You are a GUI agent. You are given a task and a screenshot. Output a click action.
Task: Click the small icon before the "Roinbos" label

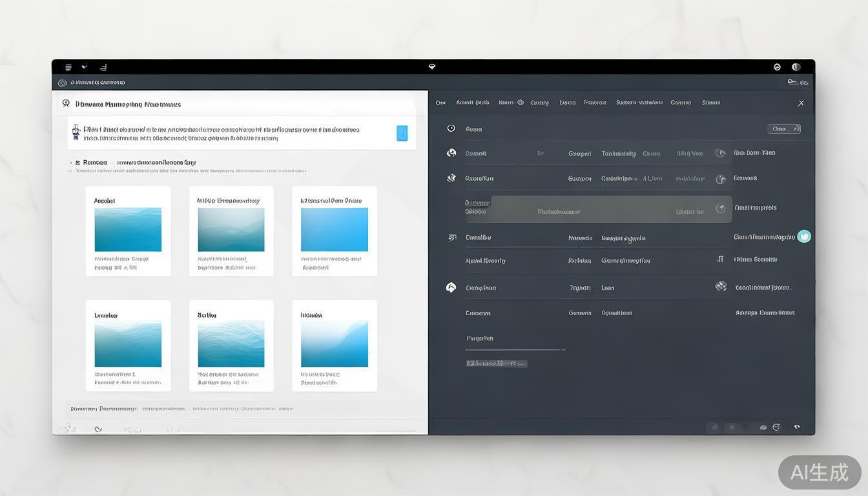click(x=77, y=163)
